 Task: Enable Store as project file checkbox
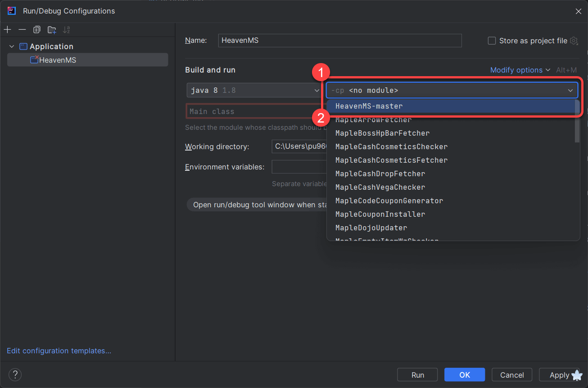[x=492, y=41]
